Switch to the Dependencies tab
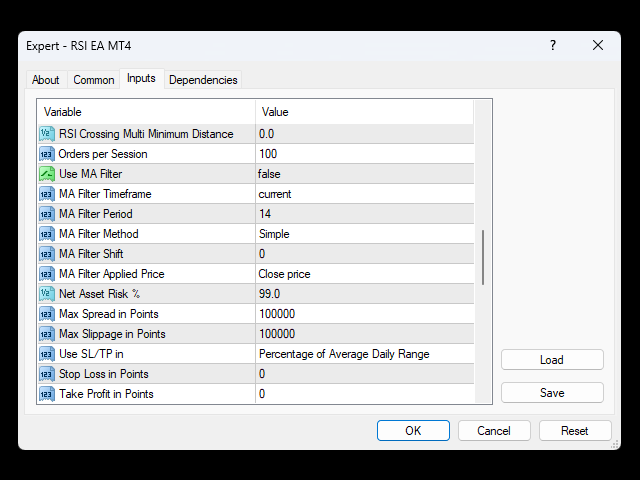Screen dimensions: 640x480 pyautogui.click(x=203, y=80)
